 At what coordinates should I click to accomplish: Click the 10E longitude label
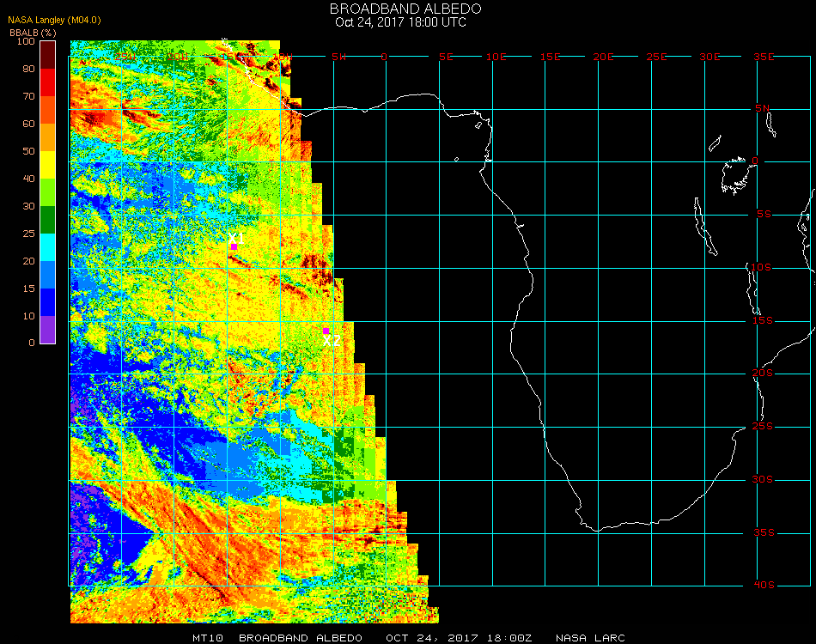point(496,57)
